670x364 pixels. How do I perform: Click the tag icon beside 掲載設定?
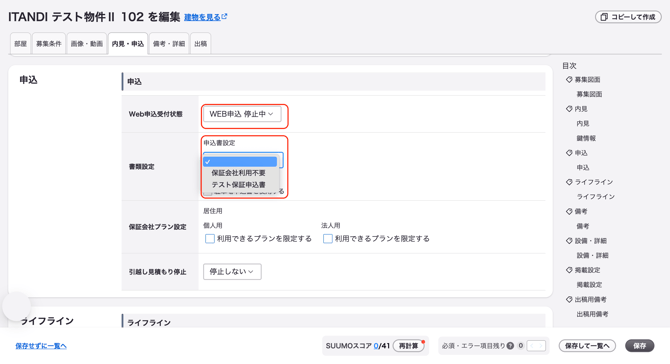click(569, 270)
